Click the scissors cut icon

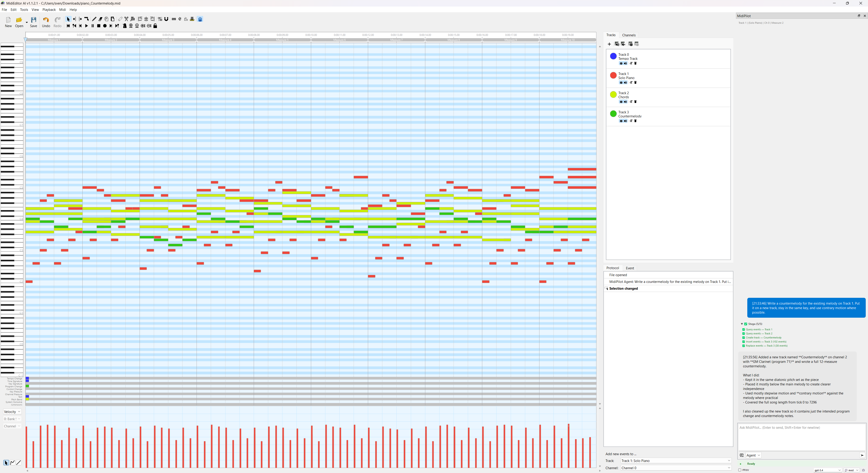[126, 19]
